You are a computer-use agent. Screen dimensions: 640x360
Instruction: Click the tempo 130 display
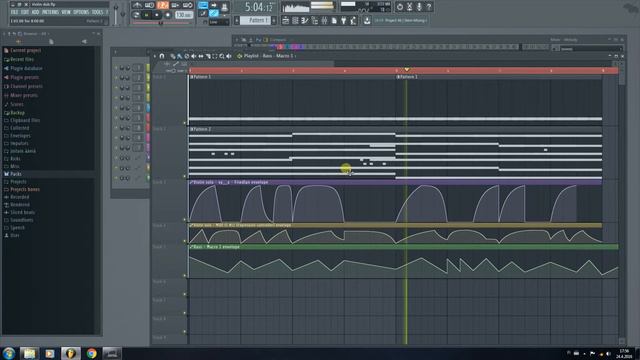[x=184, y=15]
